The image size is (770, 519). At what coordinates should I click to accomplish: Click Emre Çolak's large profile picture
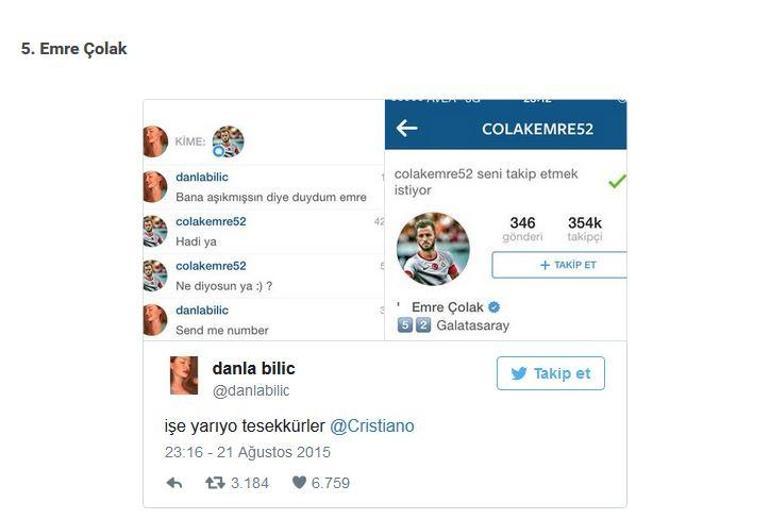[x=433, y=249]
